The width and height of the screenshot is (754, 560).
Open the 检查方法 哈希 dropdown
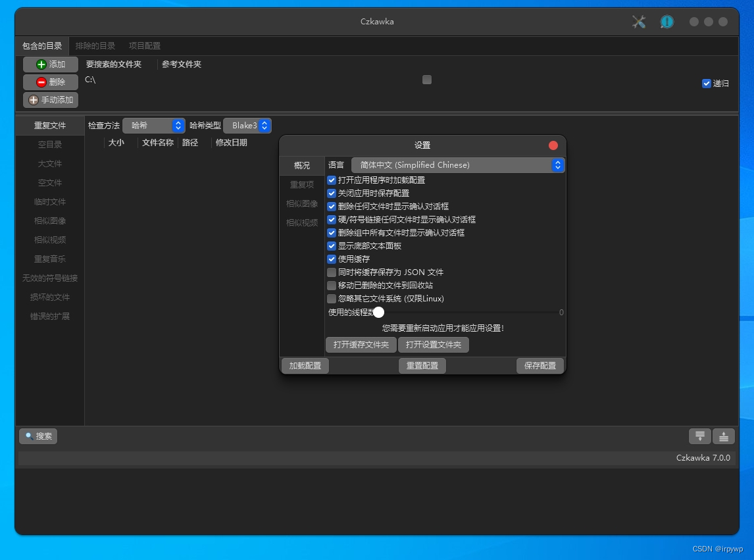coord(154,126)
